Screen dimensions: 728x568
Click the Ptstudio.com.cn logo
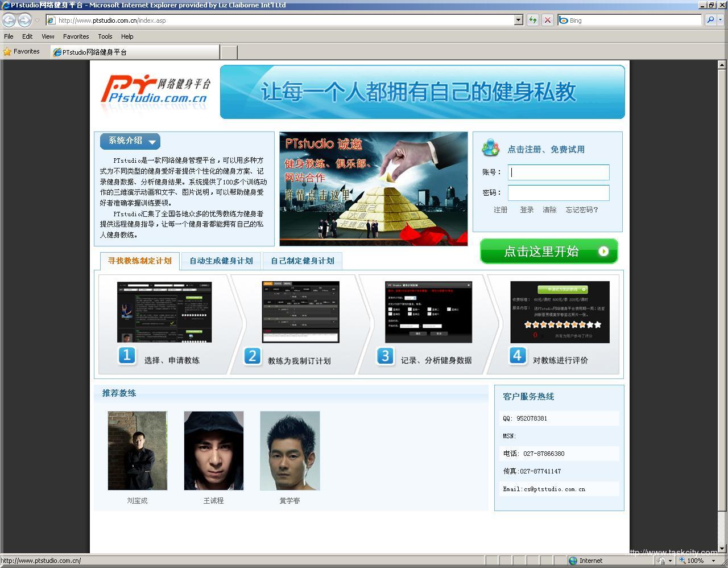[155, 91]
